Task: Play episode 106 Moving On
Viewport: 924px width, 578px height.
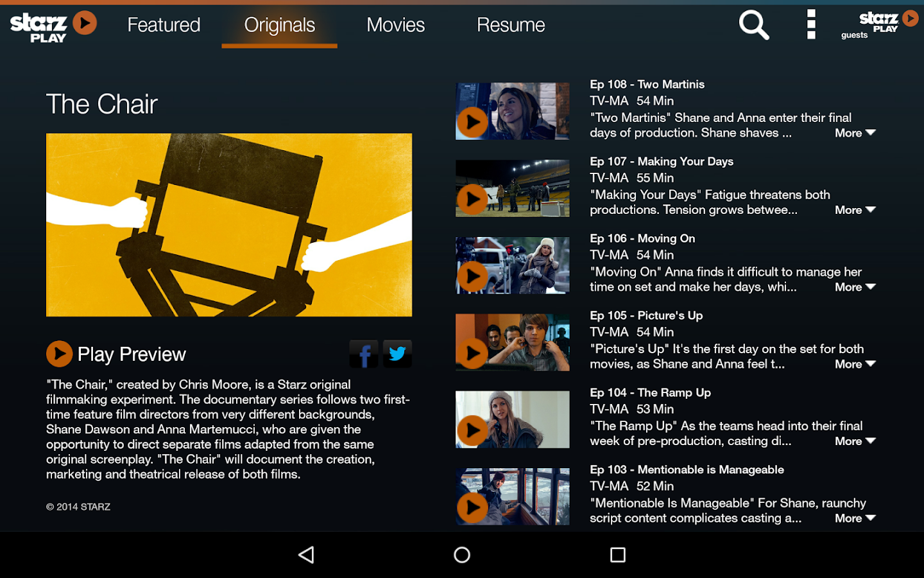Action: pos(473,276)
